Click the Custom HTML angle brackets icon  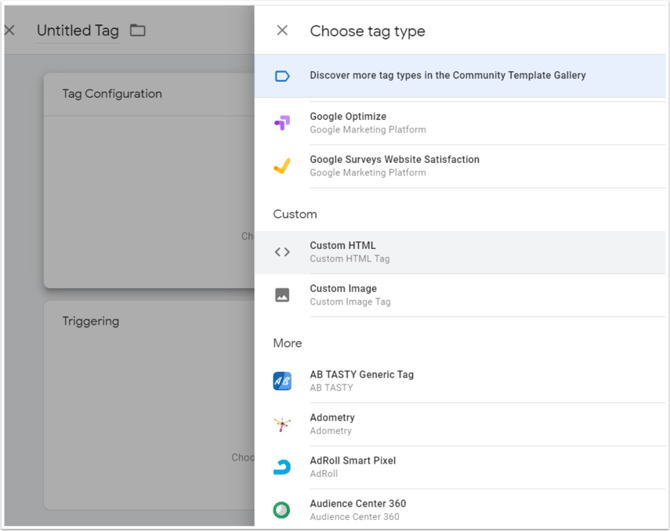pyautogui.click(x=282, y=252)
